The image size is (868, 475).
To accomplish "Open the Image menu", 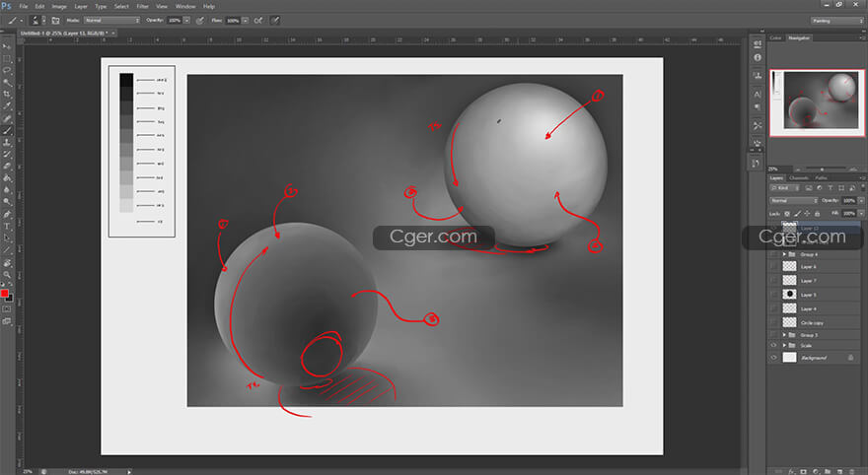I will 59,6.
